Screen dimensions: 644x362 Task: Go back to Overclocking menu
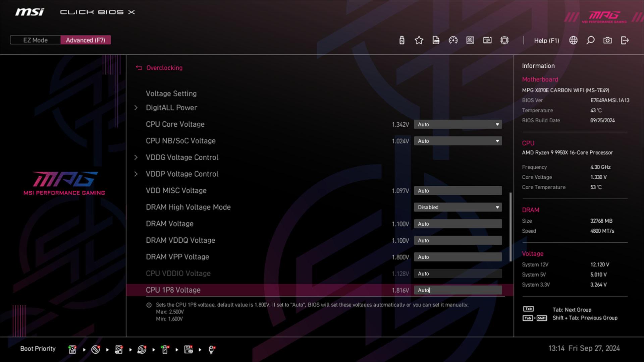164,68
